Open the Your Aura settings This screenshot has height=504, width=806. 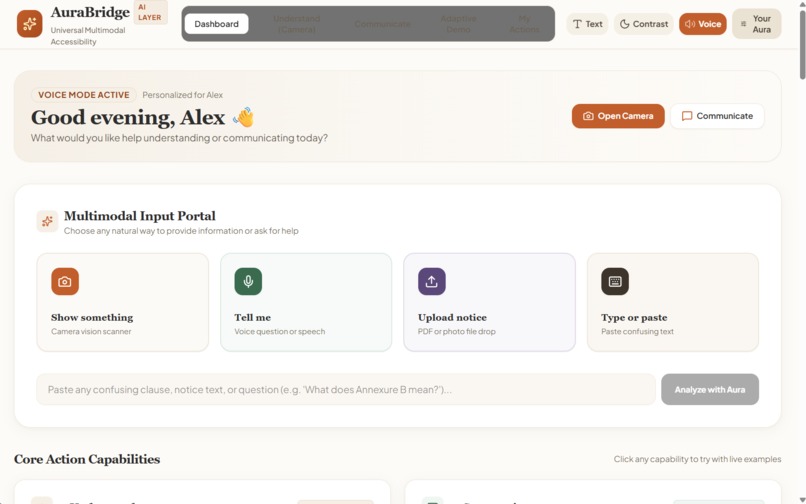click(x=757, y=24)
